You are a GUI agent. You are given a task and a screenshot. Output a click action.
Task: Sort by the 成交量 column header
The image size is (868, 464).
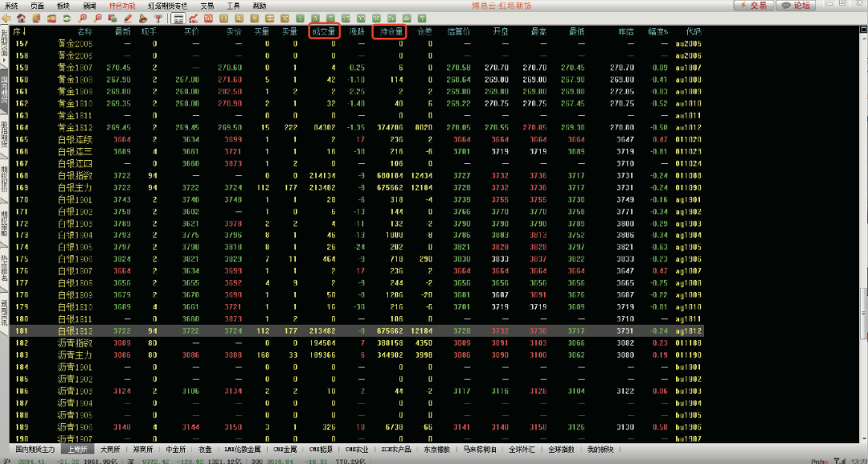click(x=322, y=32)
